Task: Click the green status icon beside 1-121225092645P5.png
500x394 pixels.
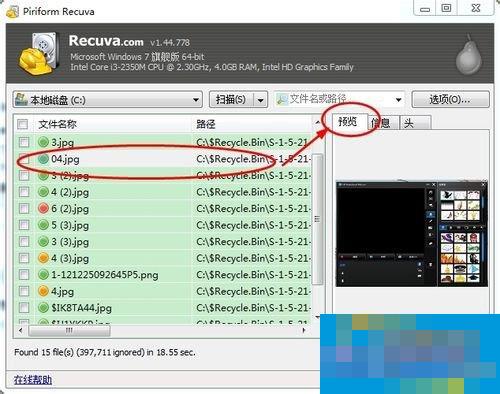Action: (x=43, y=275)
